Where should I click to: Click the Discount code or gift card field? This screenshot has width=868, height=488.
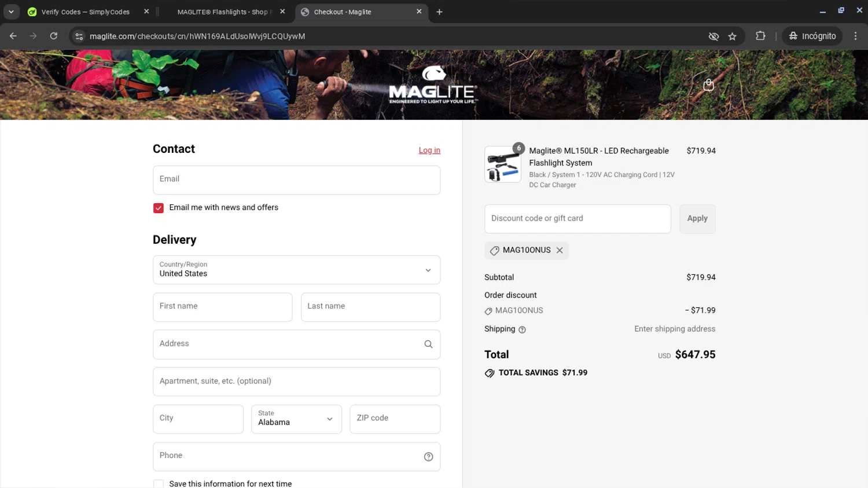pos(578,219)
